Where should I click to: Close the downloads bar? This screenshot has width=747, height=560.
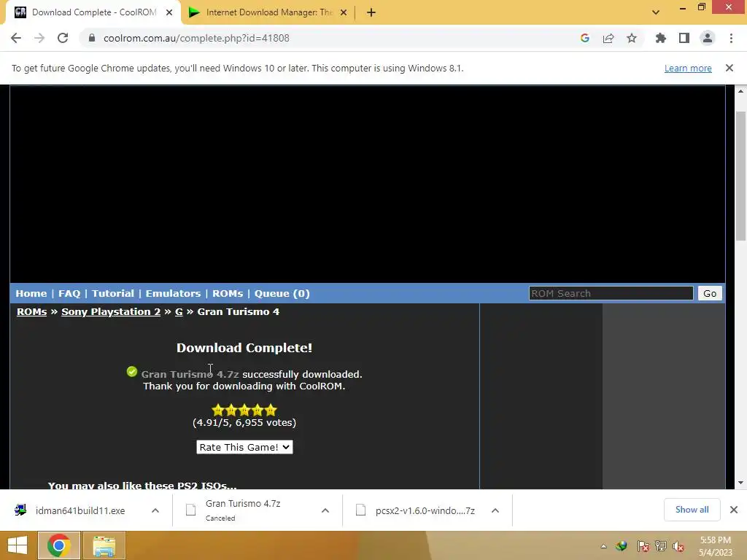pyautogui.click(x=734, y=510)
